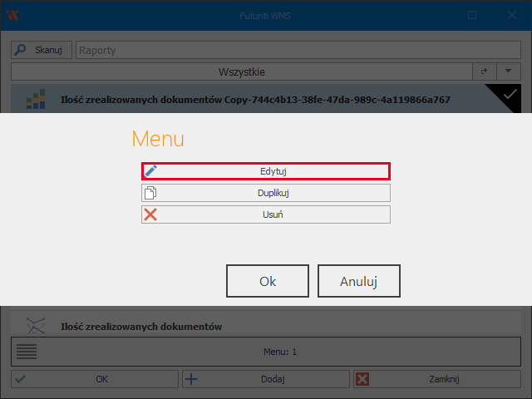The width and height of the screenshot is (532, 399).
Task: Expand the dropdown arrow right of Wszystkie
Action: tap(508, 71)
